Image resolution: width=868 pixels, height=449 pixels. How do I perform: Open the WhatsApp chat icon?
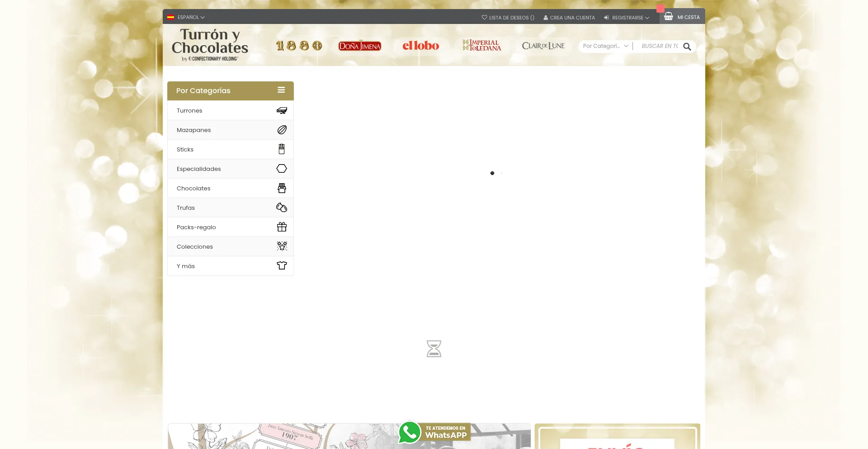(410, 432)
